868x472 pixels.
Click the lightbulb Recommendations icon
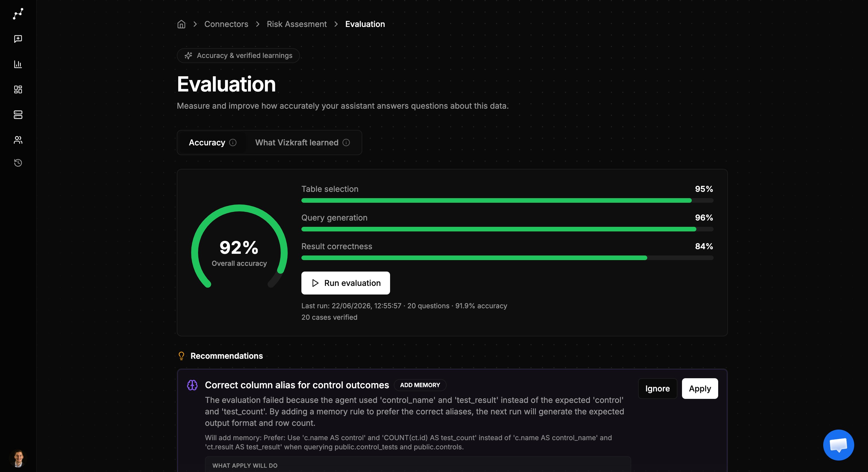tap(181, 356)
